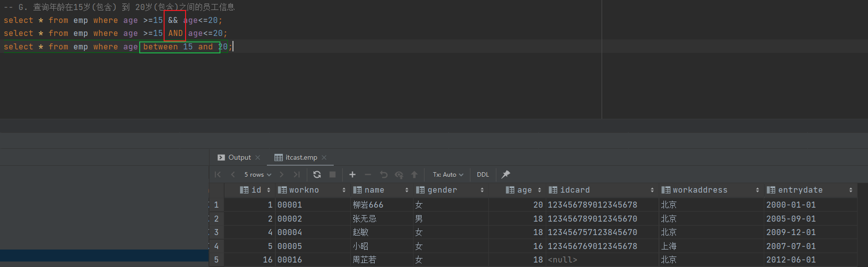Go to previous page of results

click(233, 175)
